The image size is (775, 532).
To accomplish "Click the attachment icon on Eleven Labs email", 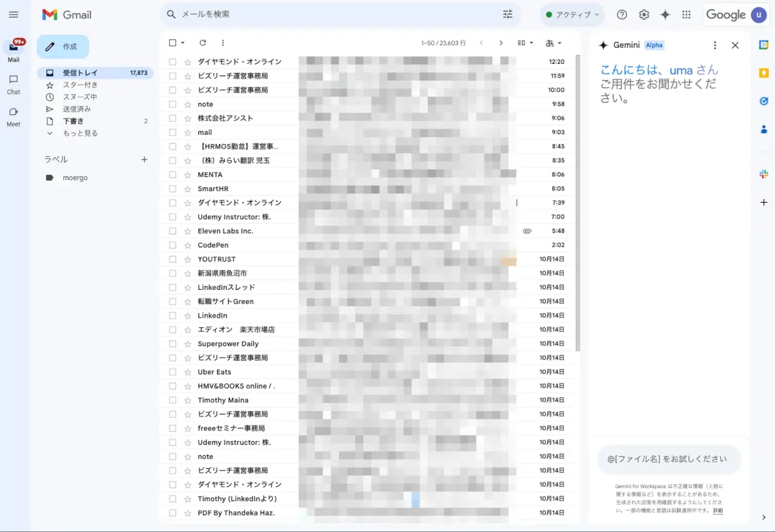I will (527, 231).
